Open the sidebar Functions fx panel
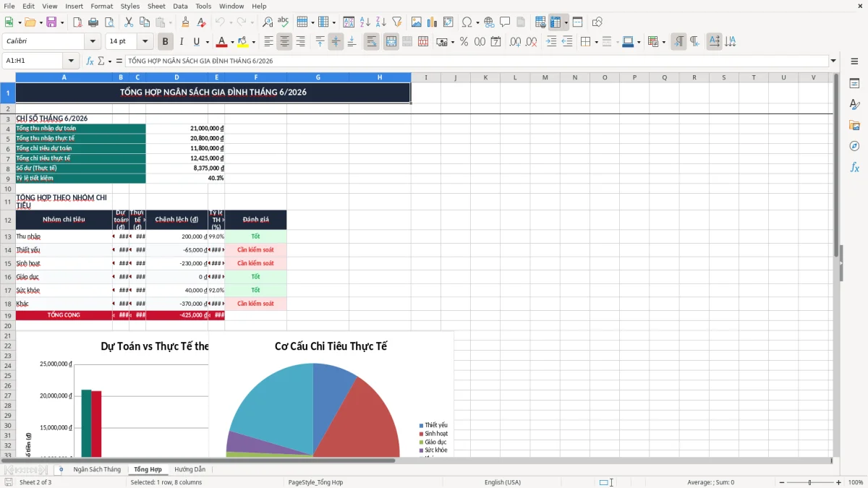868x488 pixels. (854, 167)
